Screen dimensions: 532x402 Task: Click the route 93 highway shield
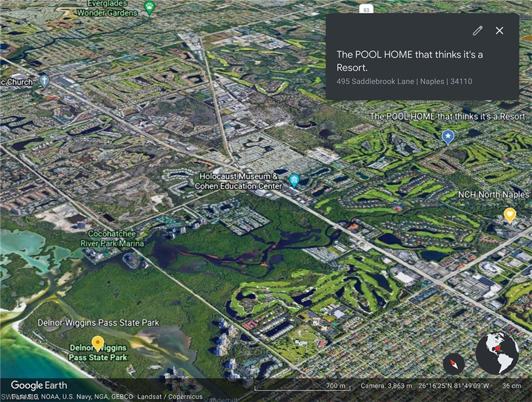pos(366,9)
